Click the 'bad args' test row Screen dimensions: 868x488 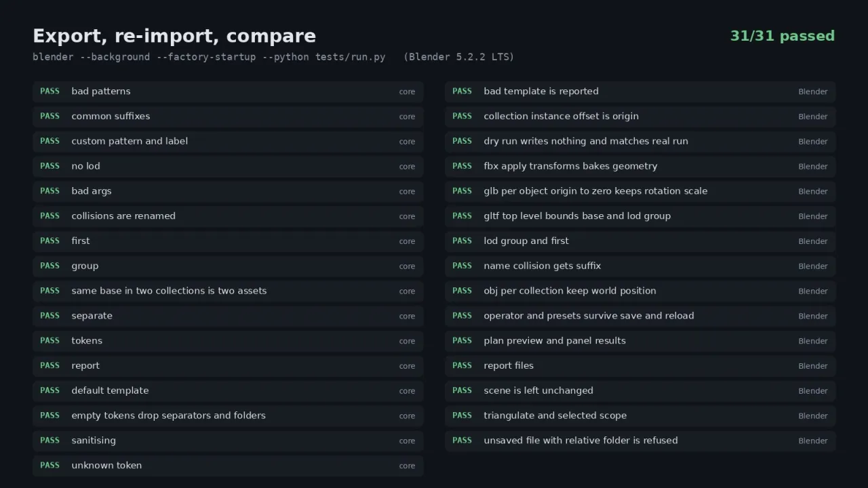(x=228, y=191)
